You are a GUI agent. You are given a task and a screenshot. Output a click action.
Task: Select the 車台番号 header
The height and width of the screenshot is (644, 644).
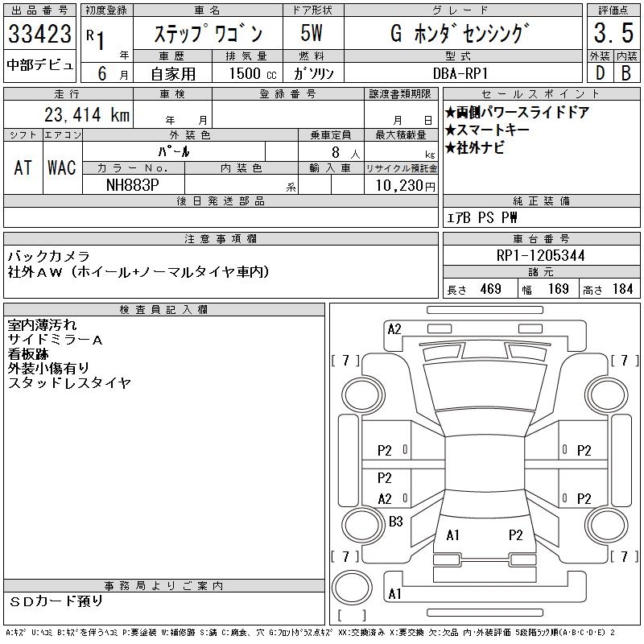click(541, 238)
